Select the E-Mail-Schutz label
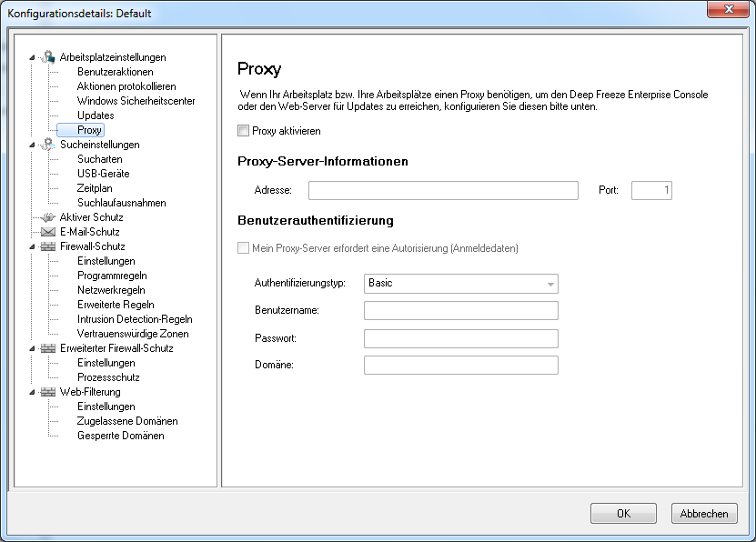The width and height of the screenshot is (756, 542). (90, 232)
